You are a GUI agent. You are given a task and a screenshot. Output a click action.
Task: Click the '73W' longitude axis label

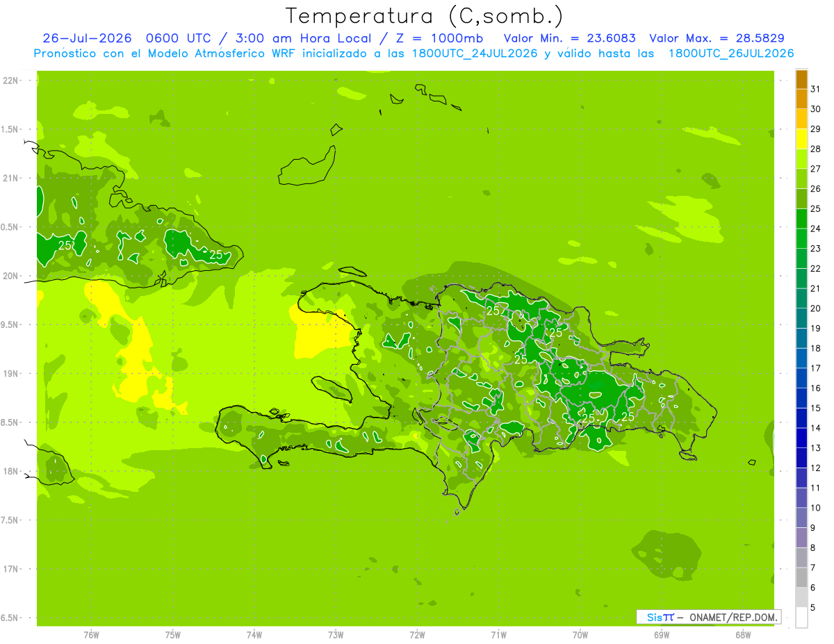336,635
